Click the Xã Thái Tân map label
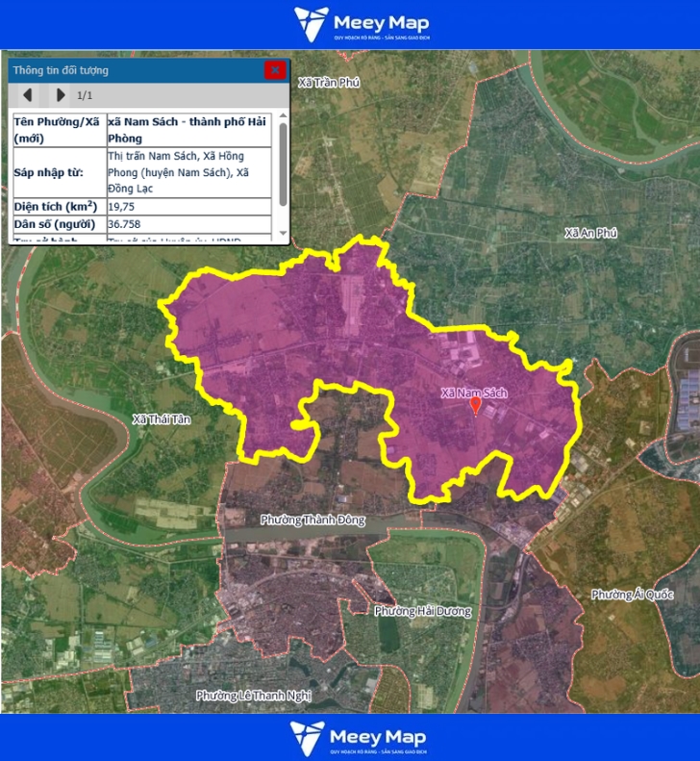Viewport: 700px width, 761px height. [x=160, y=419]
